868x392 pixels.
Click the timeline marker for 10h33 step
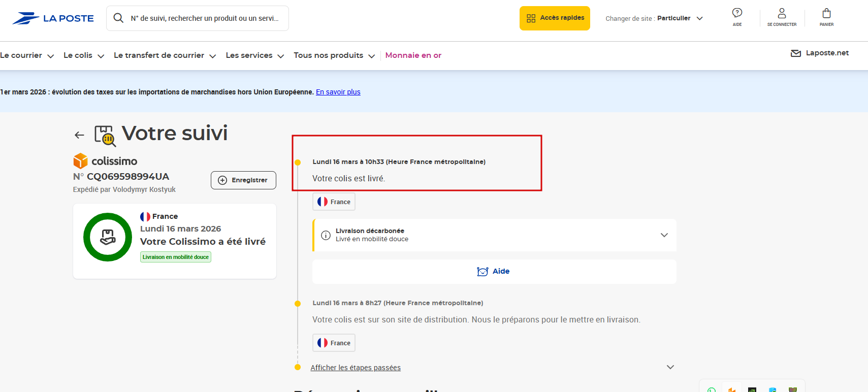[x=298, y=162]
